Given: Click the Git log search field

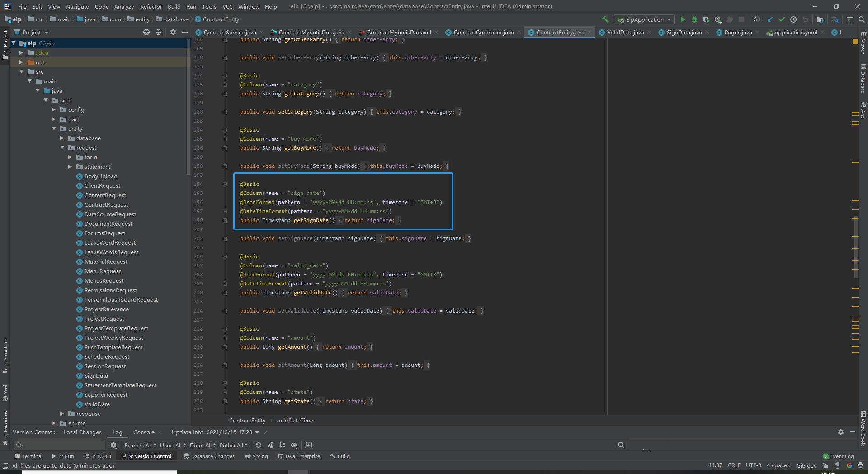Looking at the screenshot, I should click(59, 445).
